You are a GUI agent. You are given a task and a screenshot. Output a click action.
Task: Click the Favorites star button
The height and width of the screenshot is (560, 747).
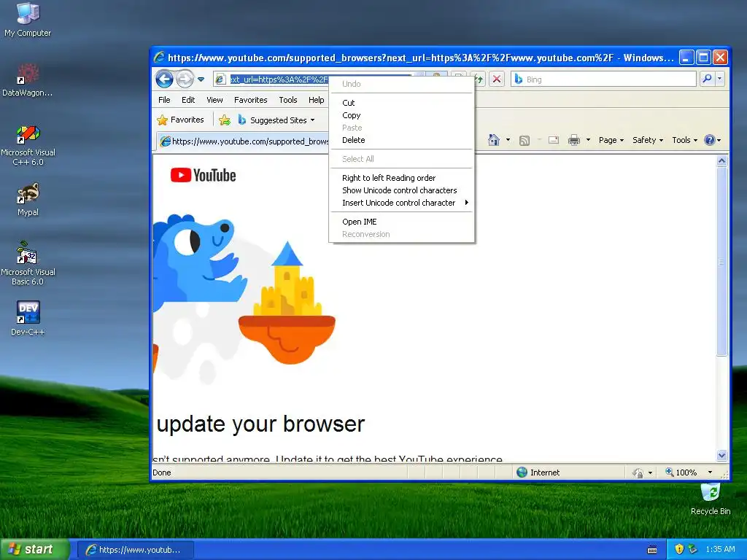181,120
